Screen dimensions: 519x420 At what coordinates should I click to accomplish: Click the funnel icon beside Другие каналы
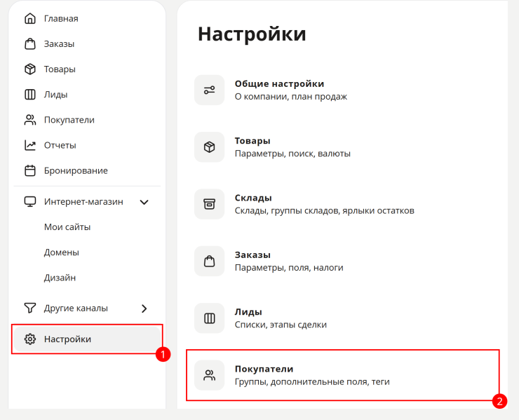30,308
